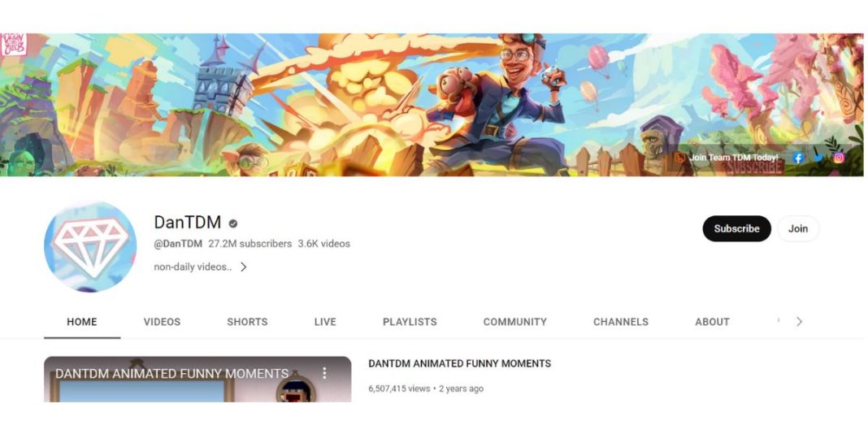
Task: Open the Shorts tab
Action: pos(247,322)
